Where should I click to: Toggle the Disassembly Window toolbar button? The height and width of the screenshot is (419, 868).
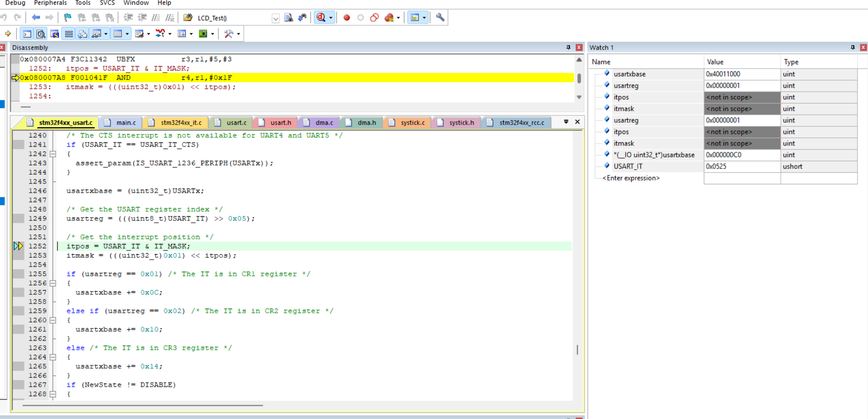click(41, 34)
